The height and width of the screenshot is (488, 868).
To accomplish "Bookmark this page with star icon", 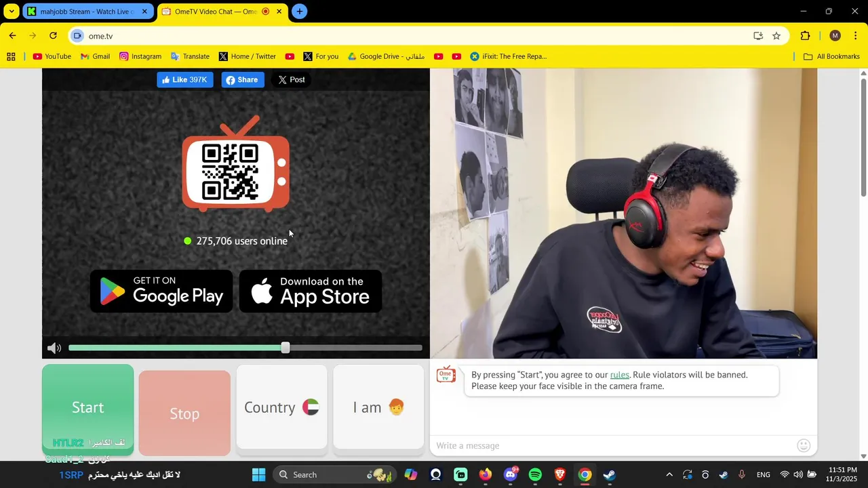I will (776, 36).
